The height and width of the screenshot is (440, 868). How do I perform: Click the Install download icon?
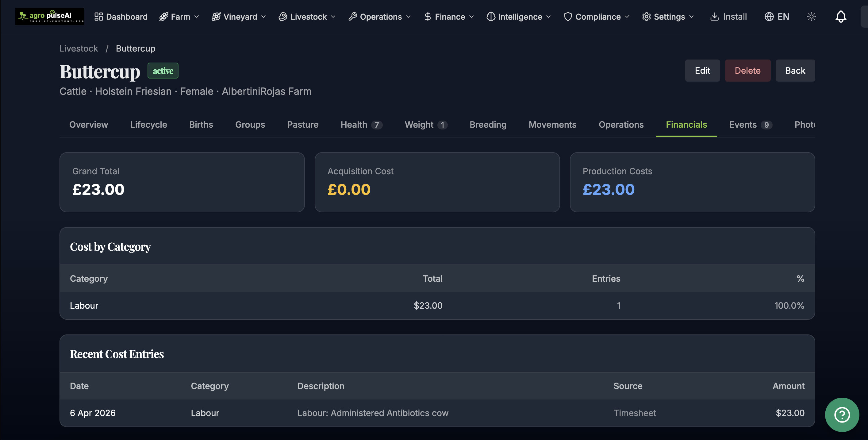coord(714,17)
